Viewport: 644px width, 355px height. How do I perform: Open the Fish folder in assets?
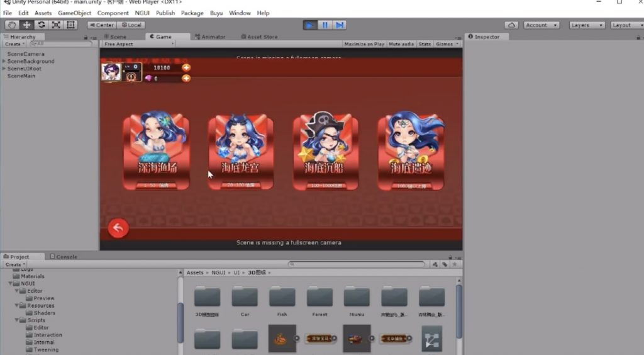point(282,298)
